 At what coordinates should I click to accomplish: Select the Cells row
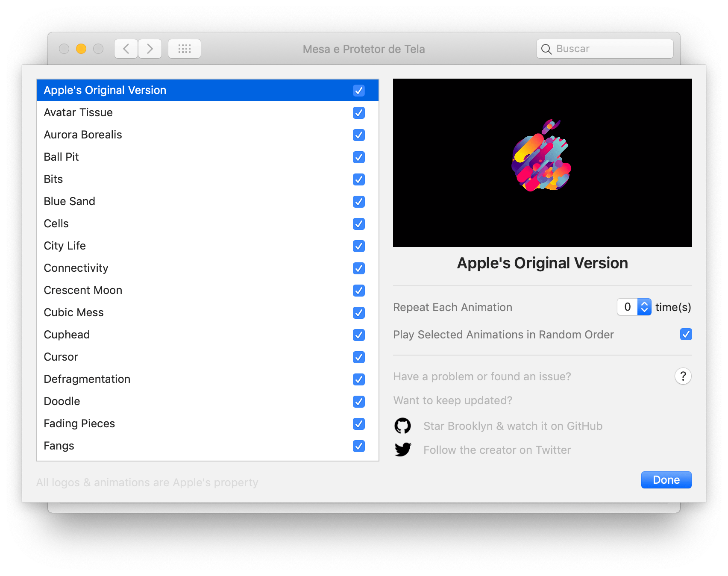click(x=208, y=223)
